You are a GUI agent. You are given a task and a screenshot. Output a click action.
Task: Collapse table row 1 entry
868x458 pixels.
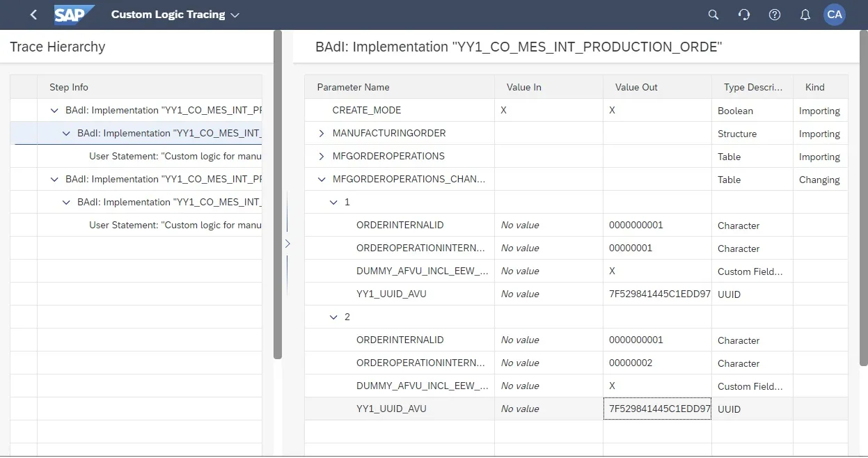[x=333, y=203]
